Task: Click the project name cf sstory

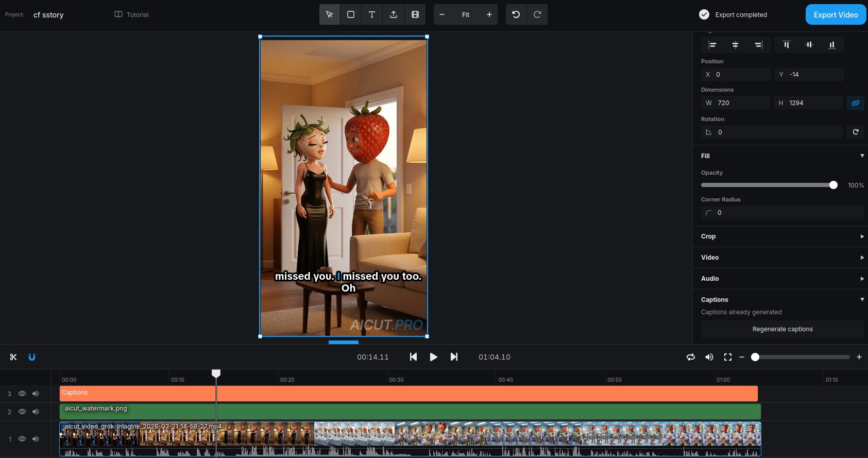Action: [48, 15]
